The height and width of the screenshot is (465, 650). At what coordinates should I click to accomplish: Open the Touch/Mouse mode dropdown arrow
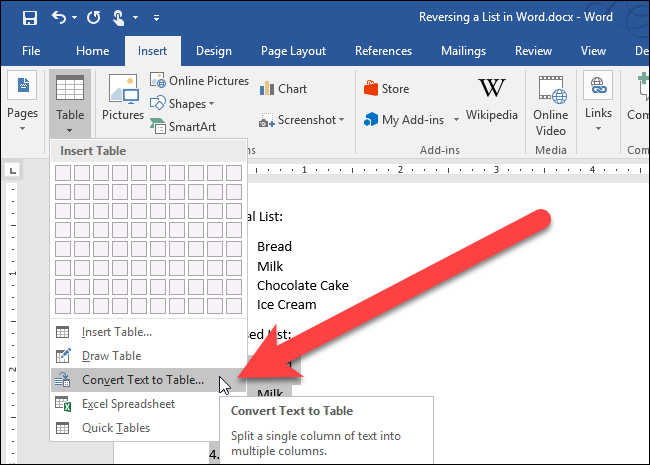136,17
